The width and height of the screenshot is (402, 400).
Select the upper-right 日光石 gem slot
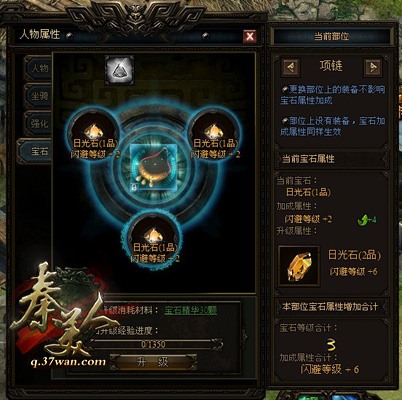point(214,134)
